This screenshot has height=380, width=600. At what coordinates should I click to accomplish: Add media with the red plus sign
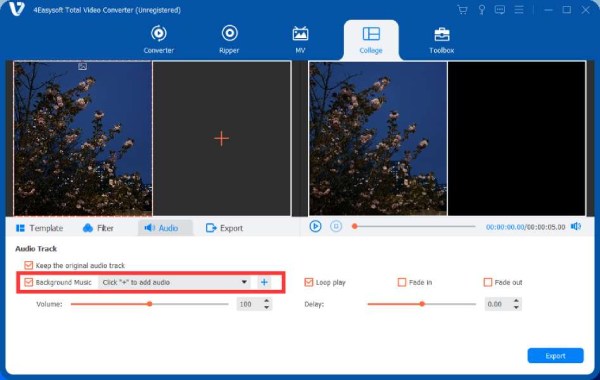tap(222, 138)
